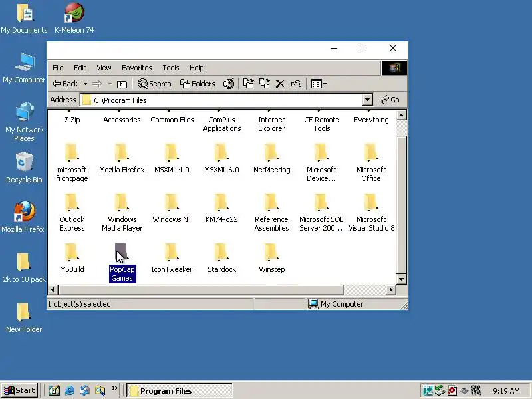Select the KM74-g22 folder

[221, 209]
